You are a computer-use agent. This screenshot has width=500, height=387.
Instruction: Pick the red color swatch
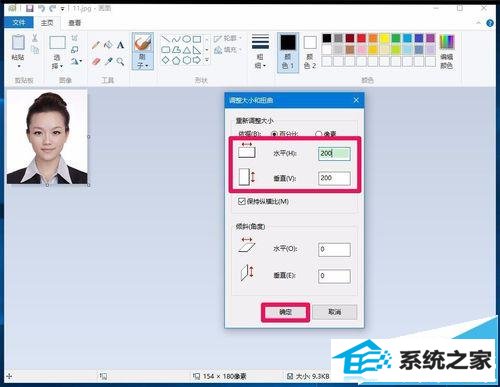[x=361, y=38]
